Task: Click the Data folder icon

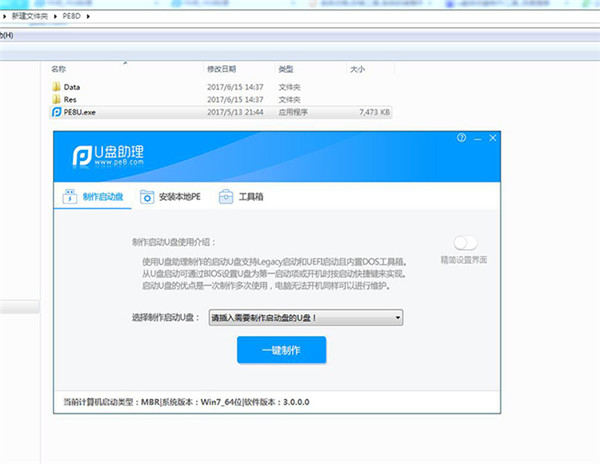Action: click(x=56, y=87)
